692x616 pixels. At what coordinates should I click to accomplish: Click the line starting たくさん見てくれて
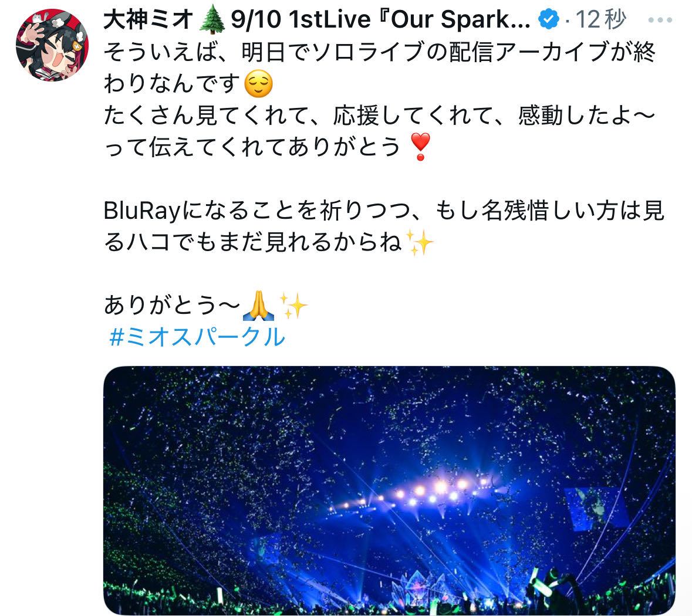[x=380, y=116]
